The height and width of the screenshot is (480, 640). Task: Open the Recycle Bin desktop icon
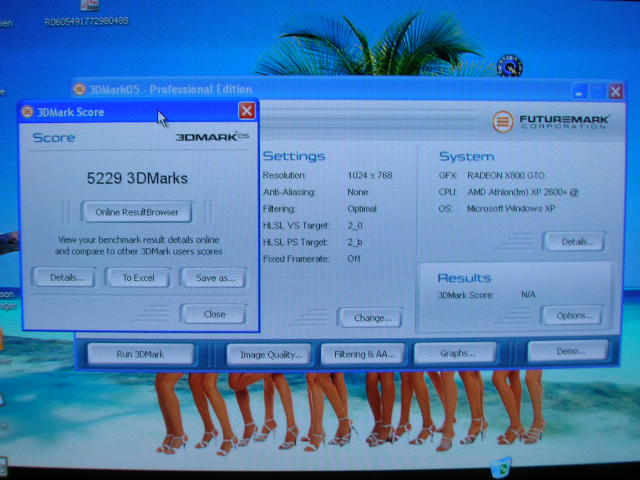point(502,467)
